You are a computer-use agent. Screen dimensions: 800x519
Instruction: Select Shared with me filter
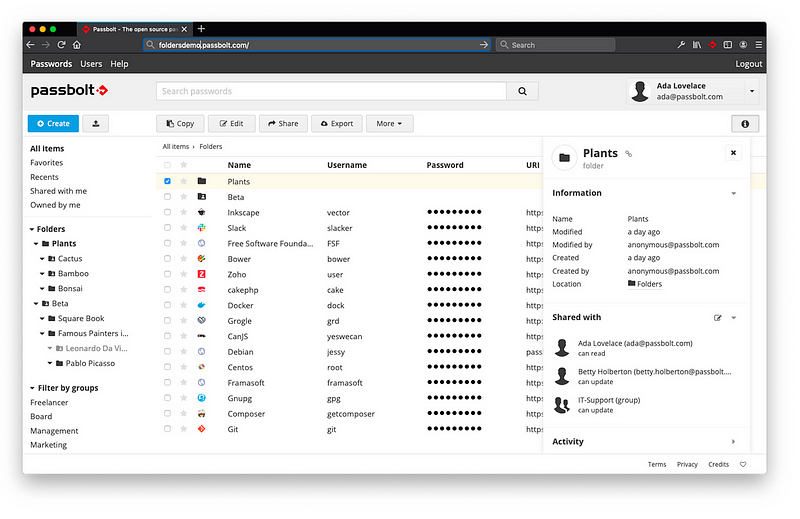point(58,191)
